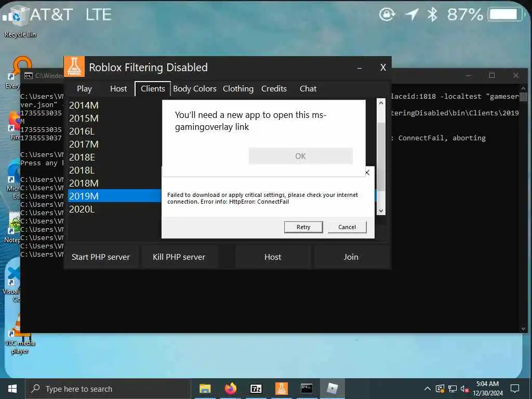This screenshot has width=532, height=399.
Task: Click the Start PHP server button
Action: [x=101, y=257]
